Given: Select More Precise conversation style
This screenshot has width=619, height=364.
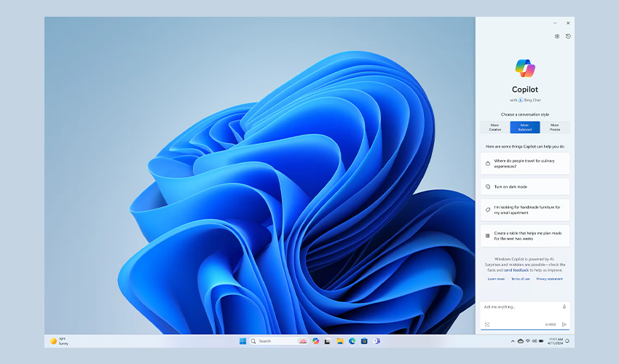Looking at the screenshot, I should pyautogui.click(x=555, y=127).
